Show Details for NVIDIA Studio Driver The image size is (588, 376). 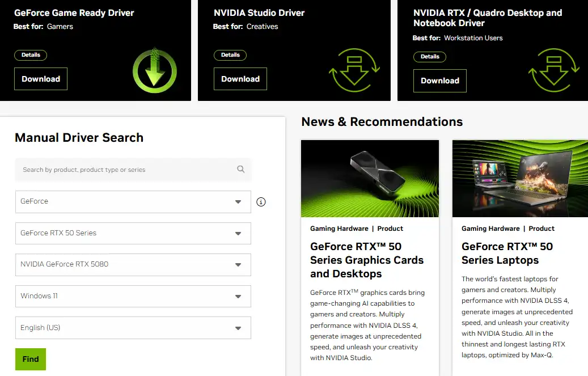click(x=230, y=55)
